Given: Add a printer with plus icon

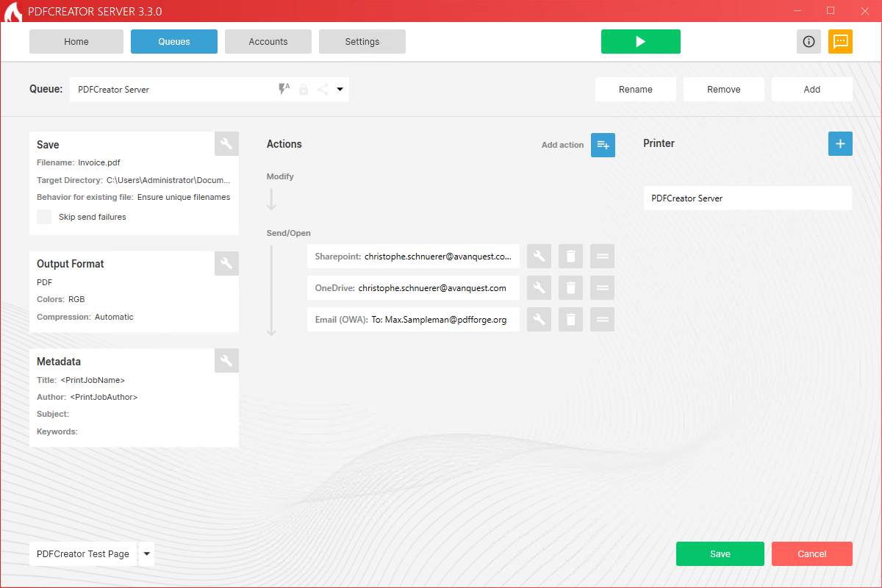Looking at the screenshot, I should pos(840,143).
